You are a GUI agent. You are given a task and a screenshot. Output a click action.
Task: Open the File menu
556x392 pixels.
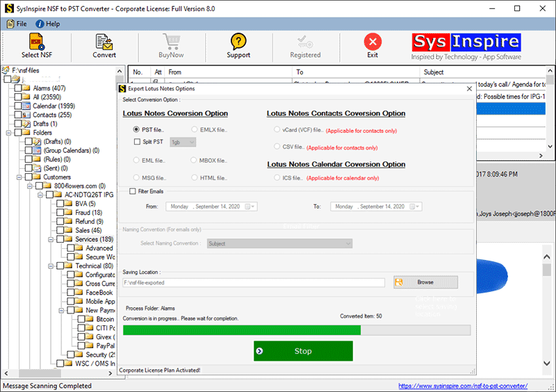(17, 24)
